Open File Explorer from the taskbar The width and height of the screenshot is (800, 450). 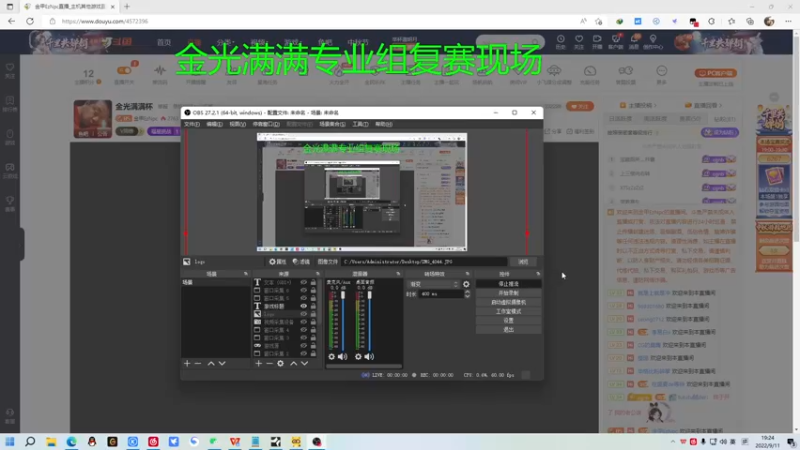51,442
